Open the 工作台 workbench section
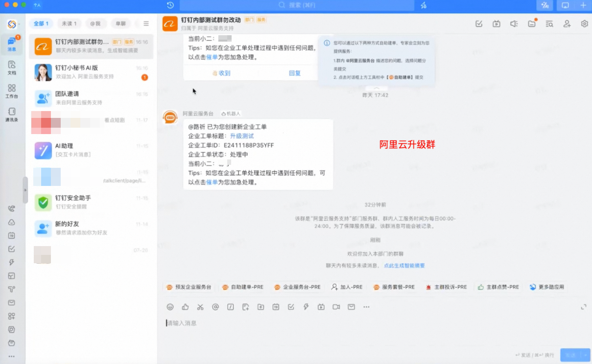Viewport: 592px width, 364px height. [12, 91]
